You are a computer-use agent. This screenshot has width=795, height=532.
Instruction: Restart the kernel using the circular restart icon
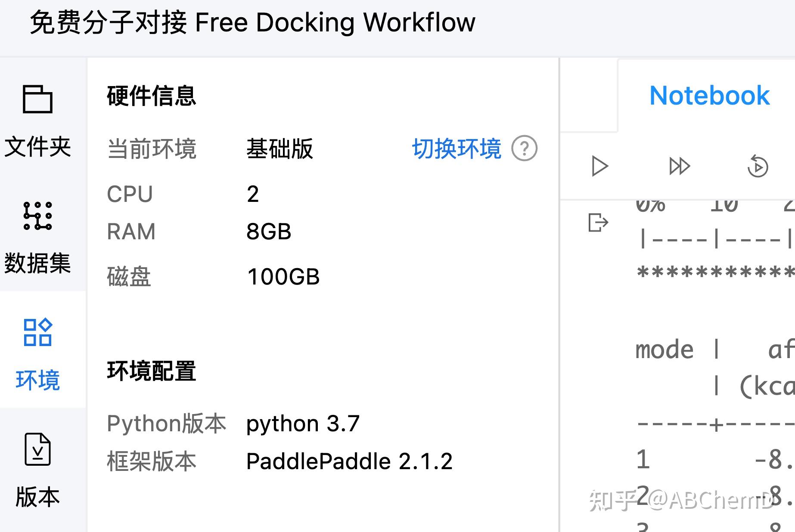758,166
